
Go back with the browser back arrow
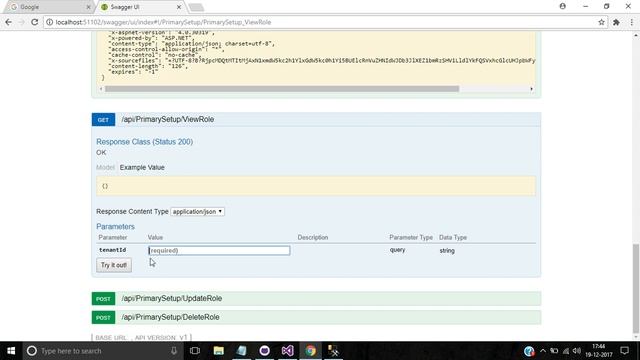click(x=9, y=22)
